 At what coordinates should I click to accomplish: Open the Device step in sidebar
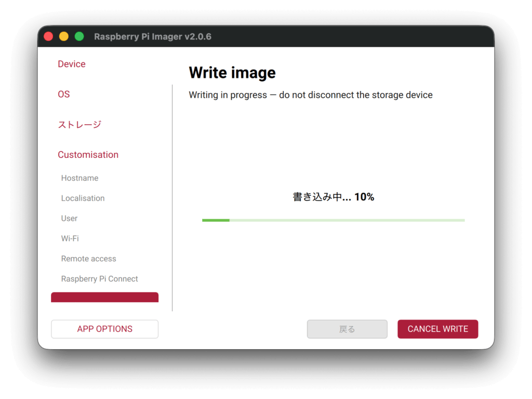point(72,64)
